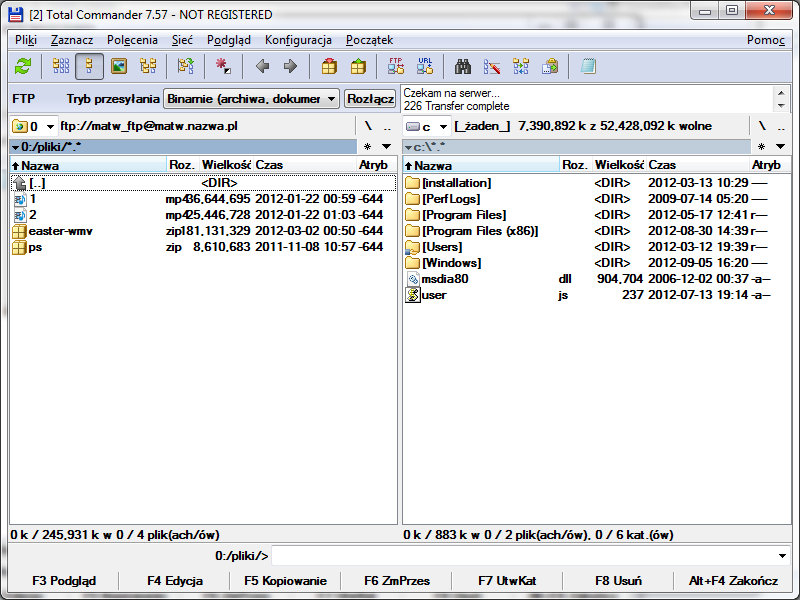Open the Podgląd menu
The height and width of the screenshot is (600, 800).
pos(229,40)
